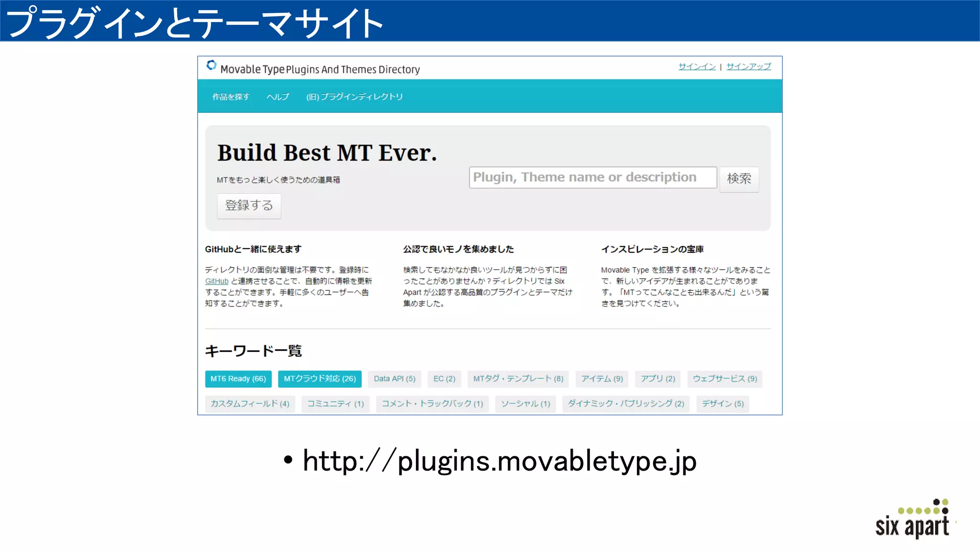Click the プラグインとテーマサイト slide title

click(x=194, y=22)
